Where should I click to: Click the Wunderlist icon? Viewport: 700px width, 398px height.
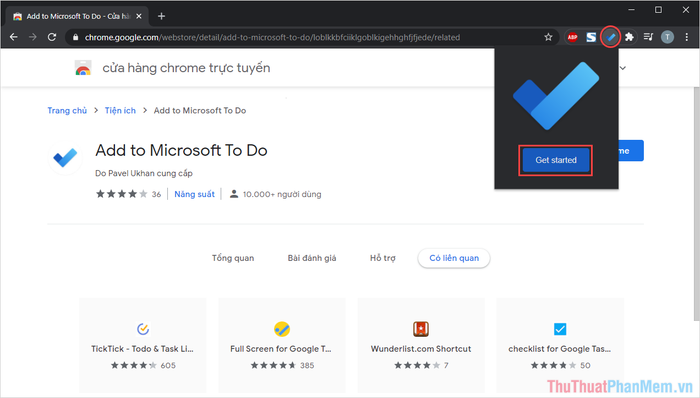coord(421,329)
